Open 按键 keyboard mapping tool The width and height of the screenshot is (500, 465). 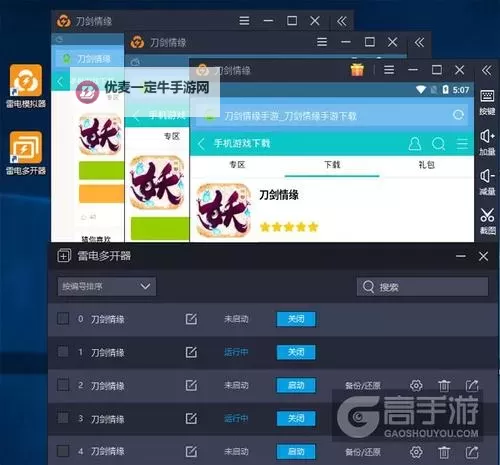[x=487, y=102]
